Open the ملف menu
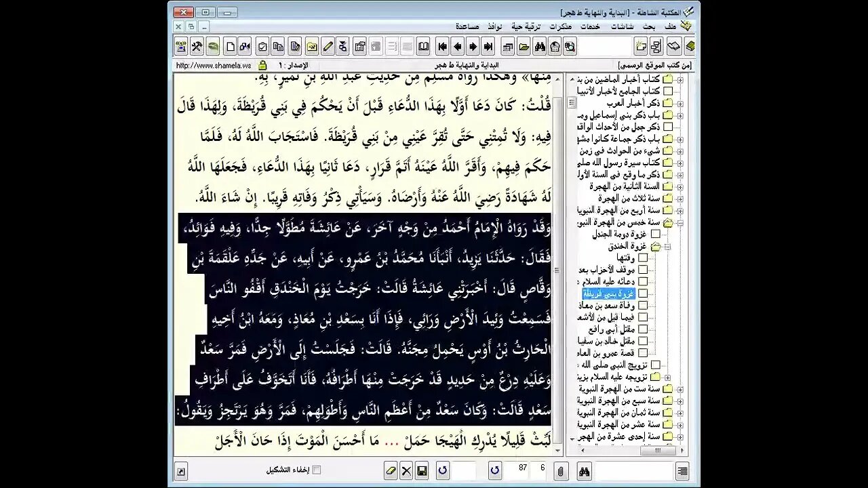This screenshot has width=868, height=488. click(x=670, y=26)
